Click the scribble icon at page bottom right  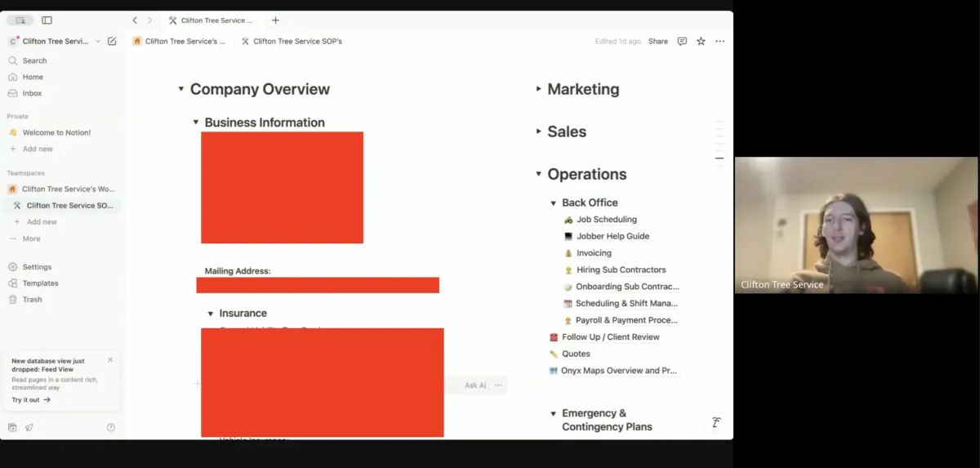(x=716, y=422)
